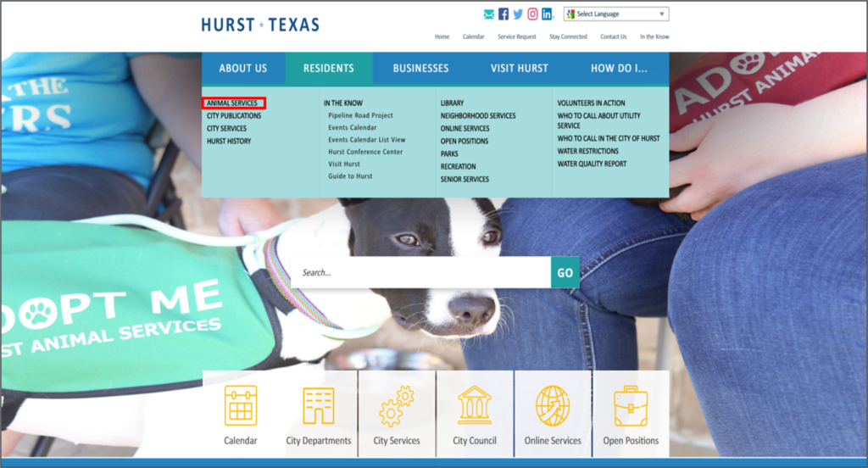The image size is (868, 468).
Task: Open the Stay Connected link
Action: tap(568, 36)
